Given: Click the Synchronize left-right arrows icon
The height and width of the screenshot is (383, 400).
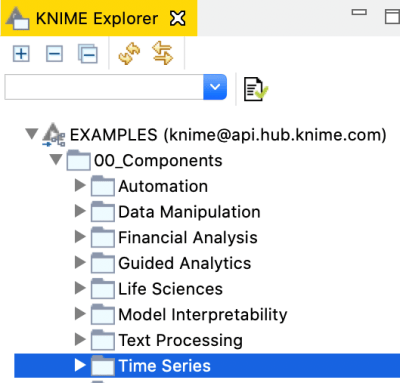Looking at the screenshot, I should [162, 53].
